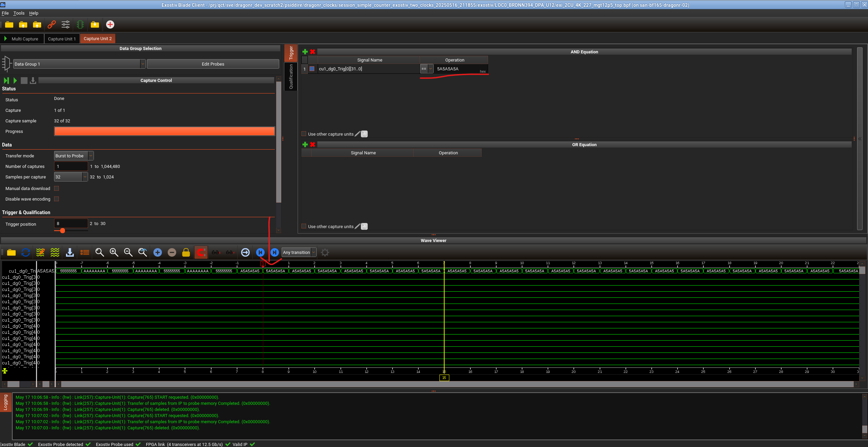Click the orange list icon in Wave Viewer
The height and width of the screenshot is (447, 868).
[85, 252]
